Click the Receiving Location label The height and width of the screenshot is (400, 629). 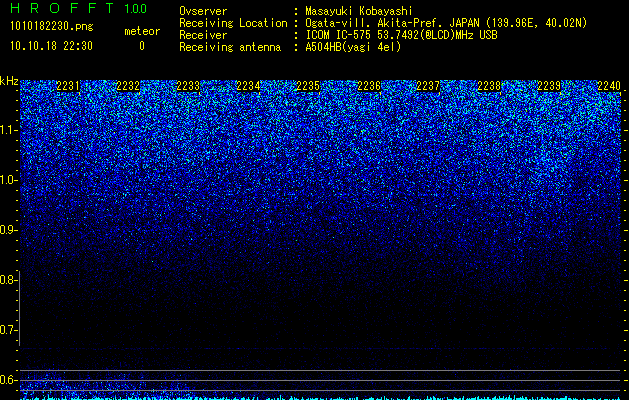pyautogui.click(x=233, y=23)
